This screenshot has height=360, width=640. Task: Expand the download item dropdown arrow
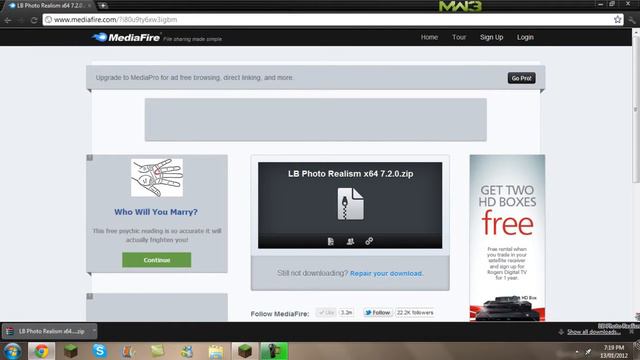(94, 331)
